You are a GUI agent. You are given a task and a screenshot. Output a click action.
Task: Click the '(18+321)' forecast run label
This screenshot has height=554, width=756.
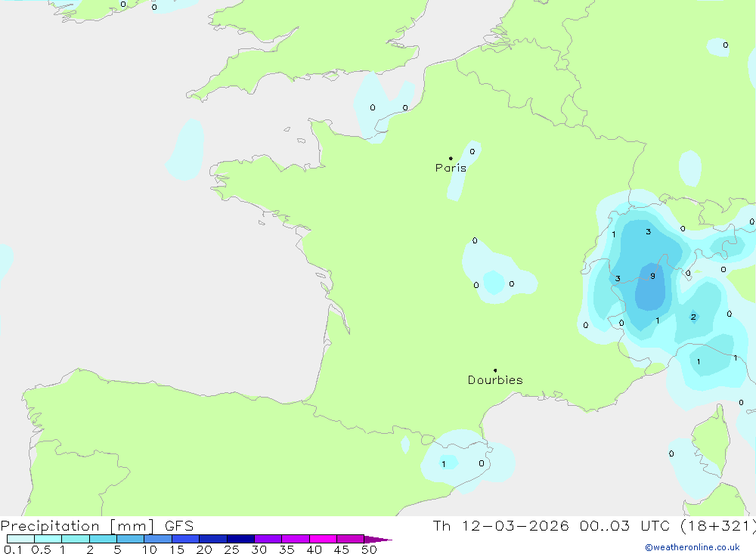(x=717, y=526)
